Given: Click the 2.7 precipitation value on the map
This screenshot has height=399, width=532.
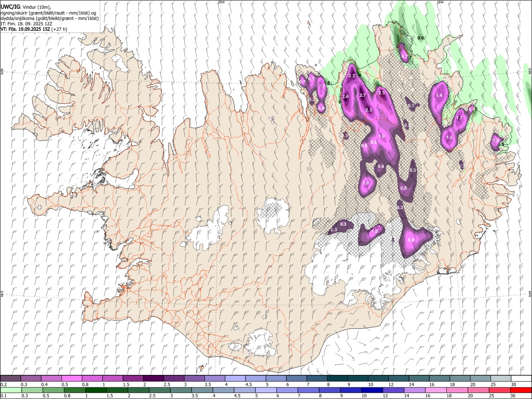Looking at the screenshot, I should [x=362, y=95].
